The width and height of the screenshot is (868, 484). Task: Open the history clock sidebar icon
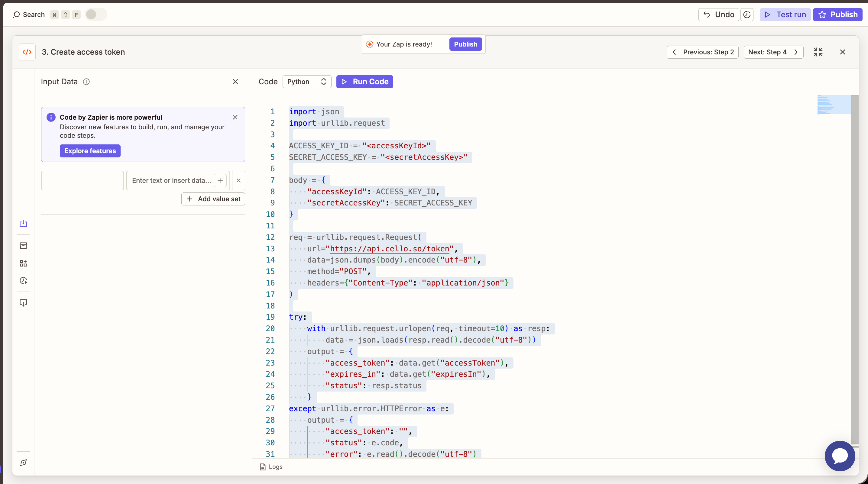[23, 281]
